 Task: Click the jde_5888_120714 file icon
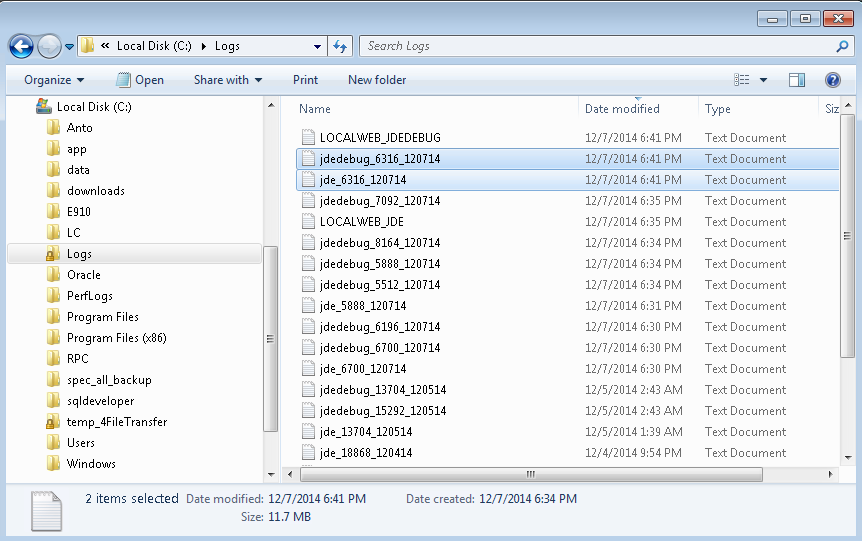308,306
